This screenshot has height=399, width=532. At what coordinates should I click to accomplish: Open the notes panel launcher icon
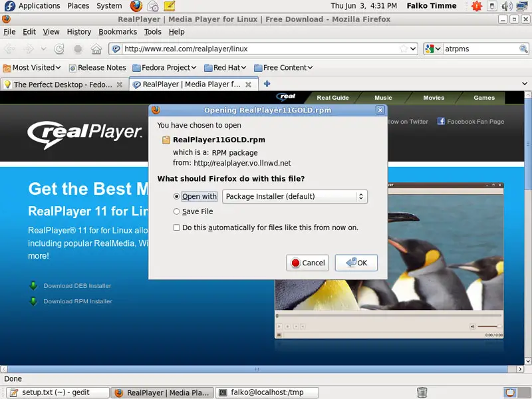point(169,6)
